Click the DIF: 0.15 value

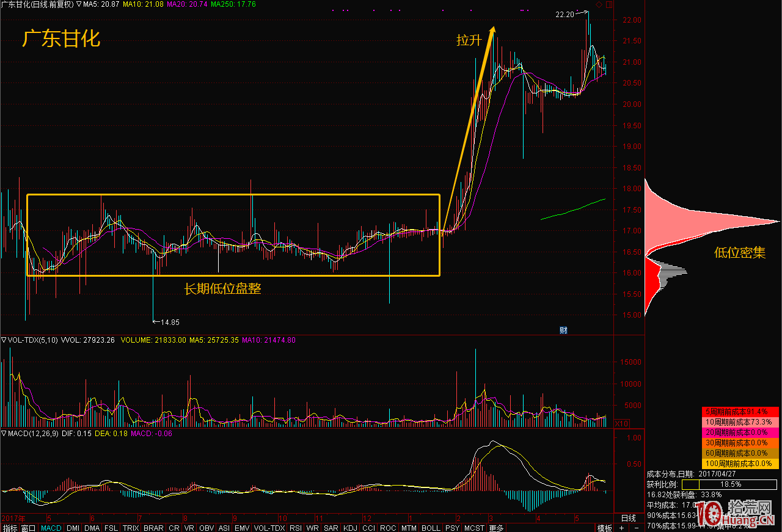76,434
